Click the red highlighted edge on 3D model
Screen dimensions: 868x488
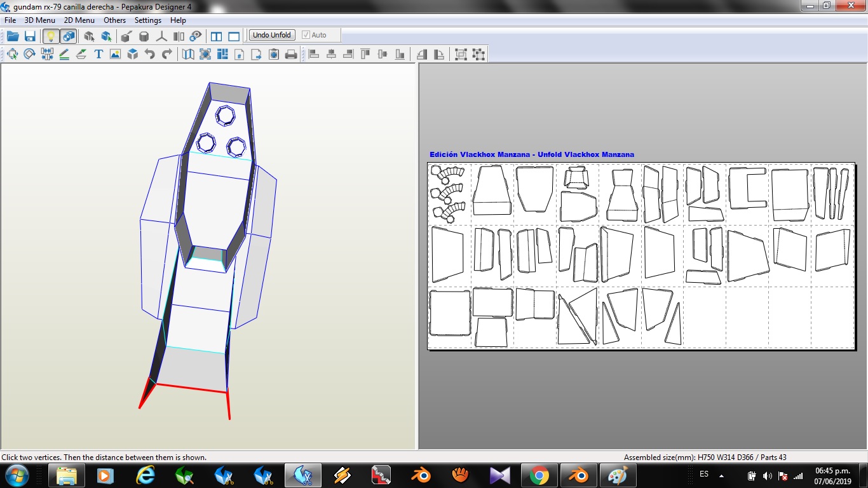pyautogui.click(x=191, y=388)
